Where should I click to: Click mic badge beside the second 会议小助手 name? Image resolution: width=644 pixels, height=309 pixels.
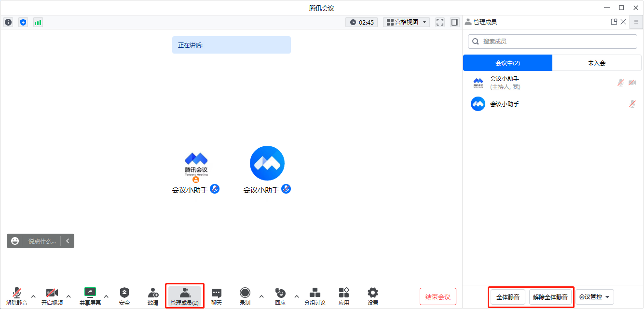[286, 189]
